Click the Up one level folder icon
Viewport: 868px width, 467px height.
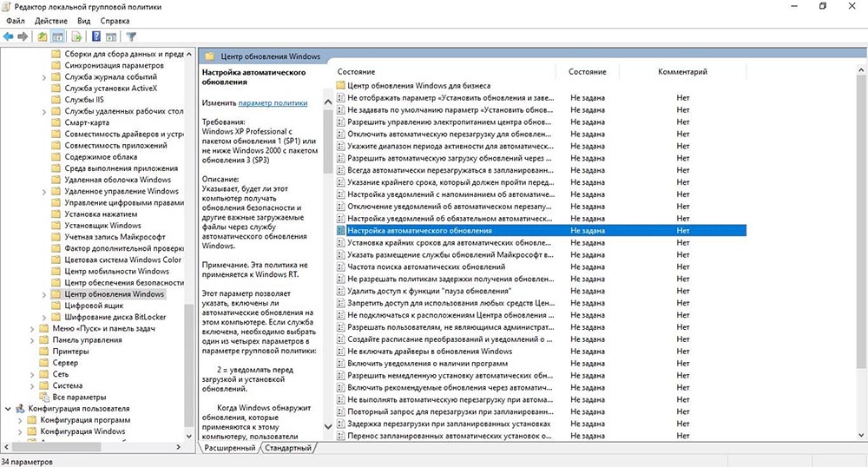click(x=43, y=36)
